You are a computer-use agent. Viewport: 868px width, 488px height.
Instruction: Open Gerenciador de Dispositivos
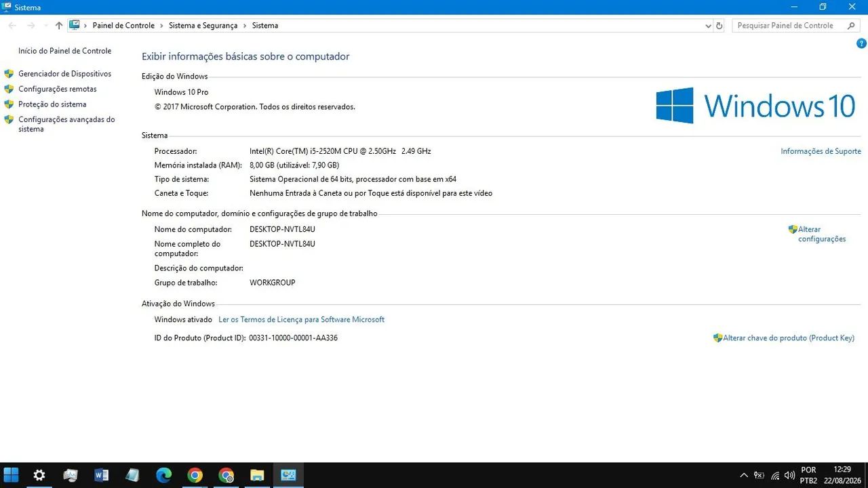pyautogui.click(x=64, y=74)
